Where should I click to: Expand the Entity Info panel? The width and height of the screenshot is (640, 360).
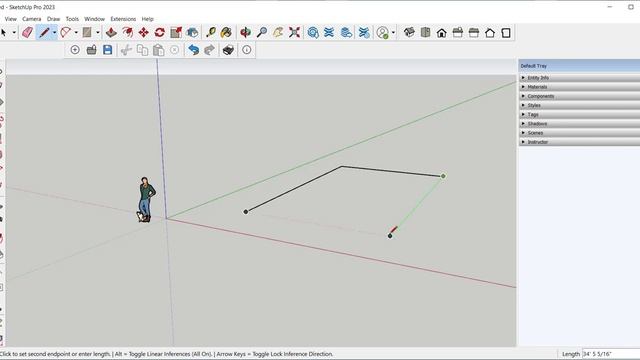click(580, 78)
